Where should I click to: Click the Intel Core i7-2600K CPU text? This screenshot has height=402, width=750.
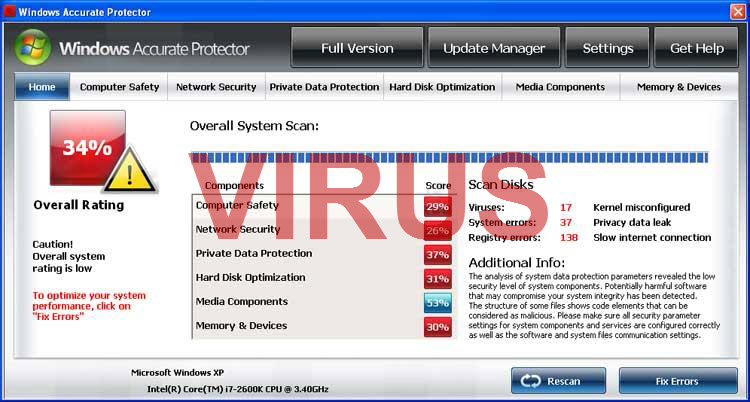click(238, 389)
